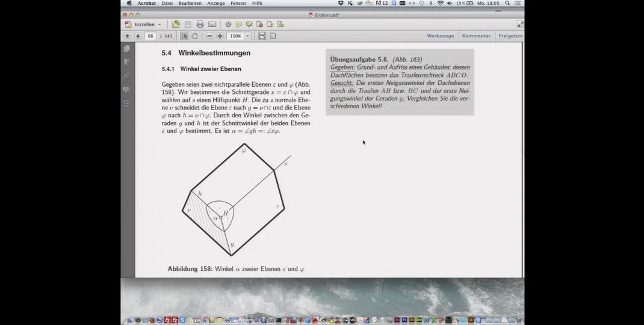The height and width of the screenshot is (325, 644).
Task: Expand the 150% zoom level dropdown
Action: (x=247, y=36)
